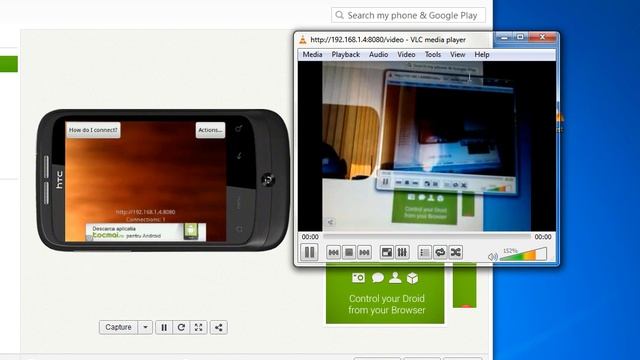Click the Descarca aplicatia ad banner

(146, 232)
